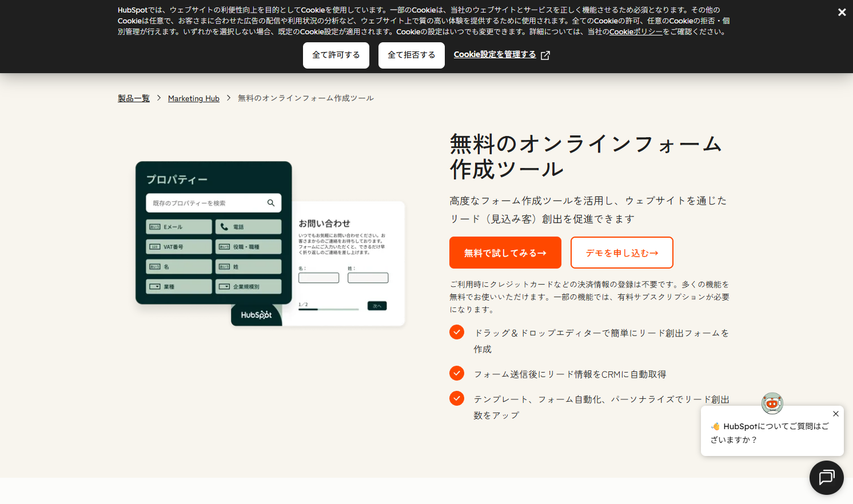The width and height of the screenshot is (853, 504).
Task: Close the HubSpot chat prompt bubble
Action: [x=836, y=414]
